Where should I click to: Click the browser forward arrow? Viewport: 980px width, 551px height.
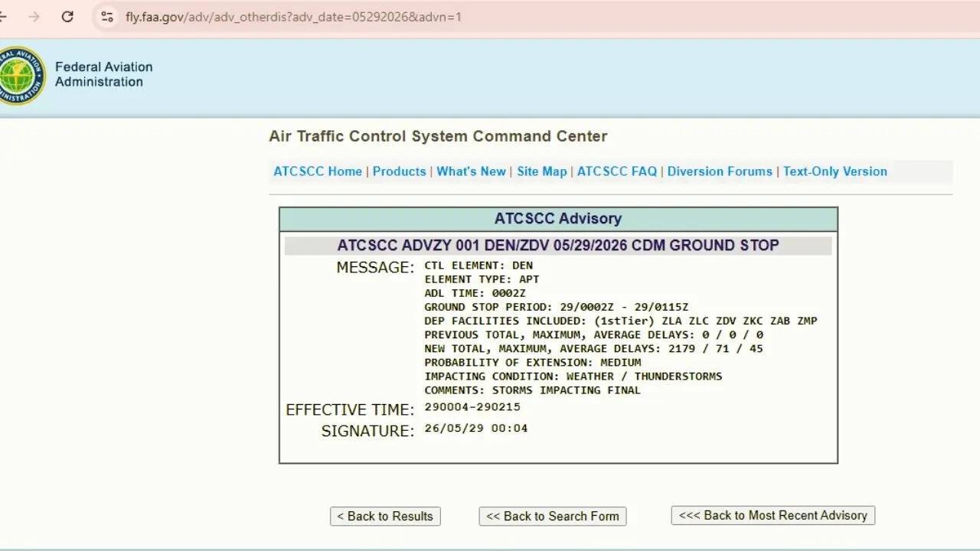(x=34, y=17)
